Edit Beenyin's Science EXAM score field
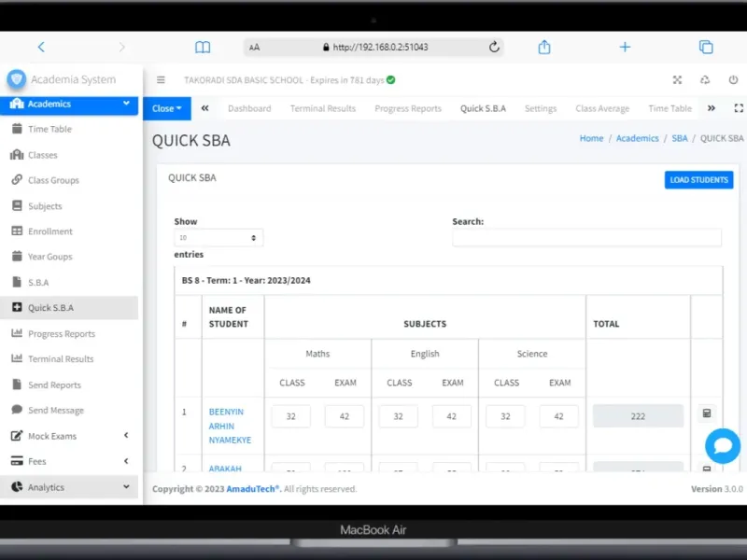Screen dimensions: 747x560 coord(558,416)
